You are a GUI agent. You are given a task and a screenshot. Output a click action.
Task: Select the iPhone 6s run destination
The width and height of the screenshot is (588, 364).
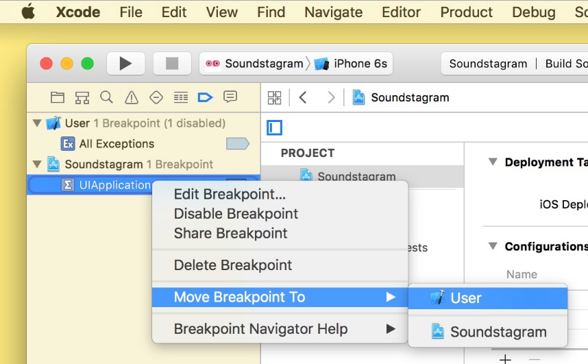[351, 64]
